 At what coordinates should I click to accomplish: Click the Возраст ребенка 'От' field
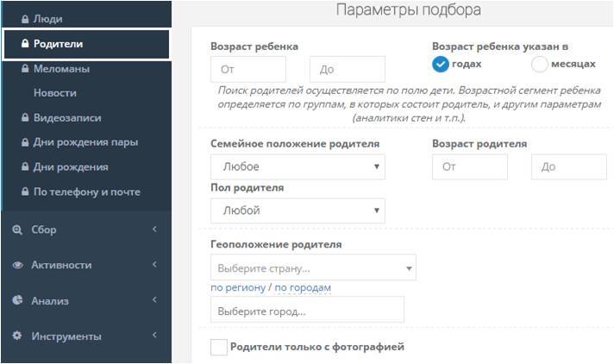tap(248, 69)
